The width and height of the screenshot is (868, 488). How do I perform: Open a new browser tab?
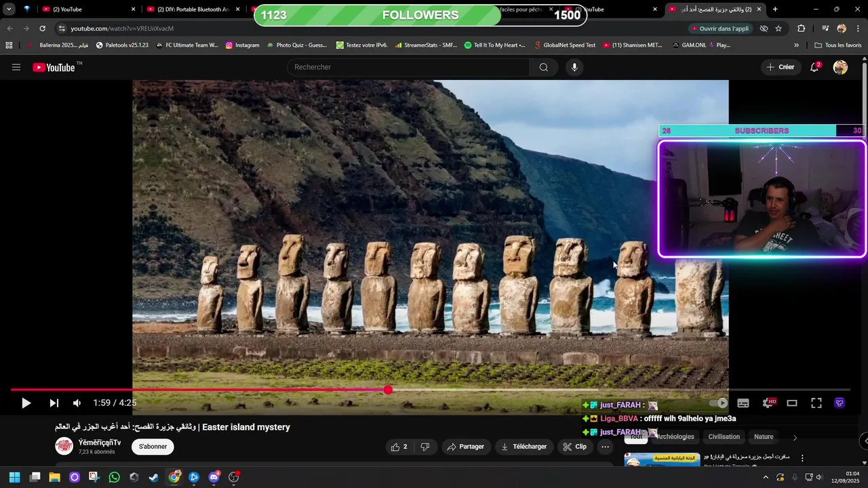point(775,9)
